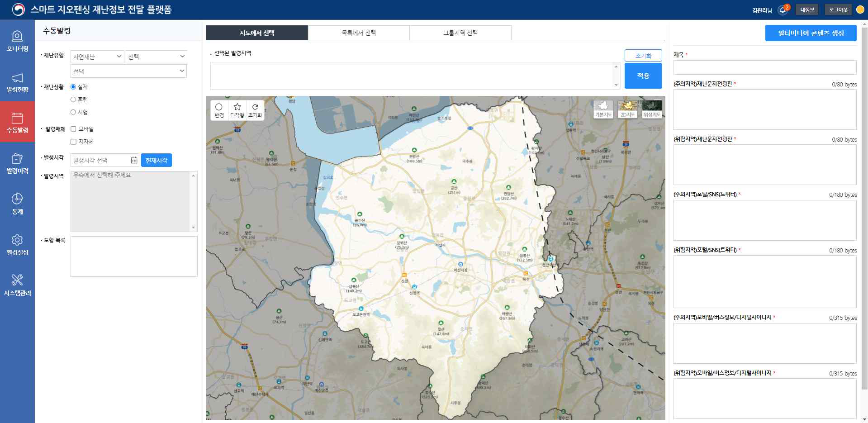Screen dimensions: 868x423
Task: Click the (주의지역)재난문자전광판 text area
Action: (x=765, y=109)
